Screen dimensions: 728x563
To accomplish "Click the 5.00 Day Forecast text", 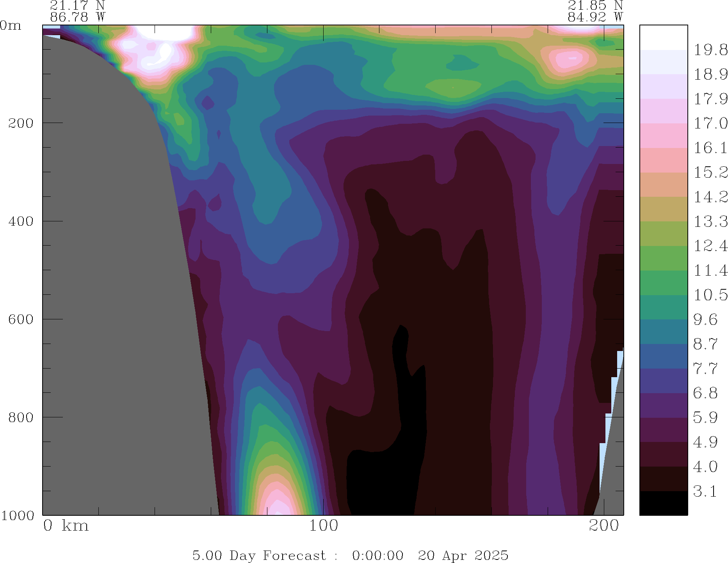I will point(259,555).
